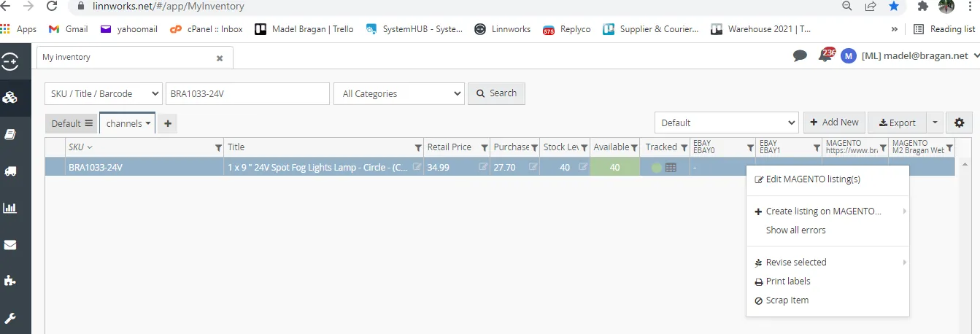
Task: Expand the Export split-button arrow
Action: coord(935,123)
